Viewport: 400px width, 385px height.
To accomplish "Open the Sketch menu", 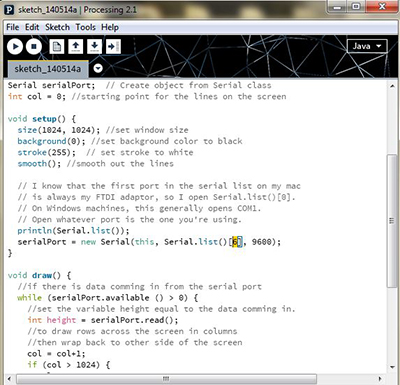I will coord(57,27).
